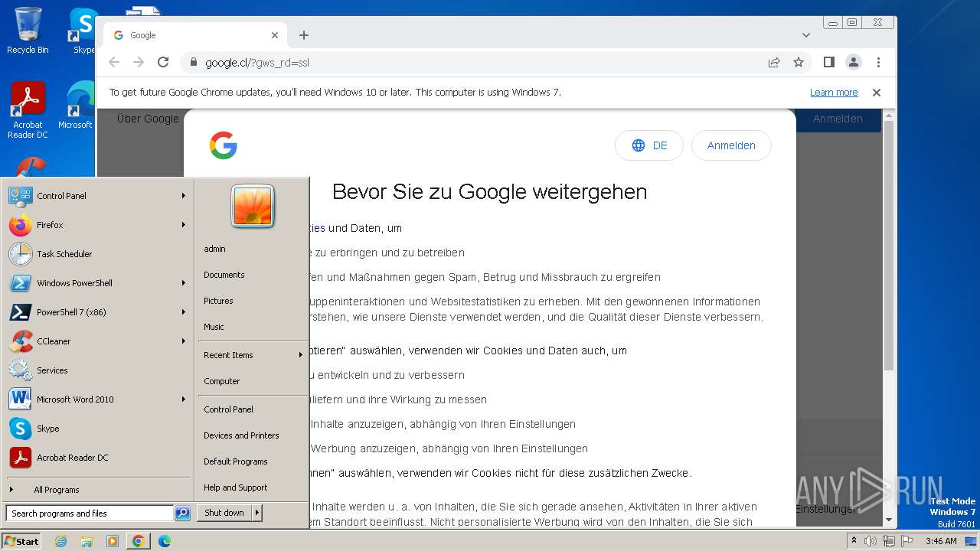The image size is (980, 551).
Task: Open Control Panel icon in Start menu
Action: point(20,196)
